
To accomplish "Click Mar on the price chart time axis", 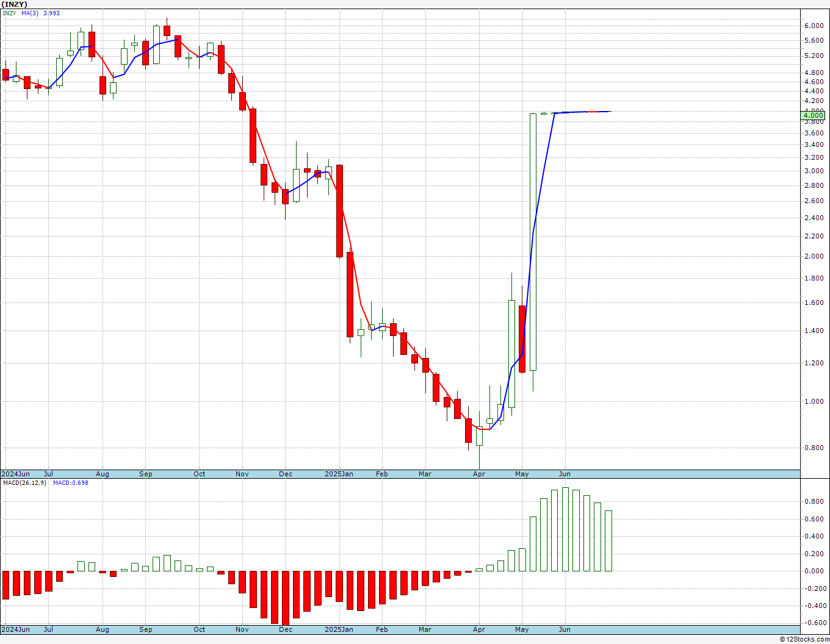I will (x=425, y=474).
